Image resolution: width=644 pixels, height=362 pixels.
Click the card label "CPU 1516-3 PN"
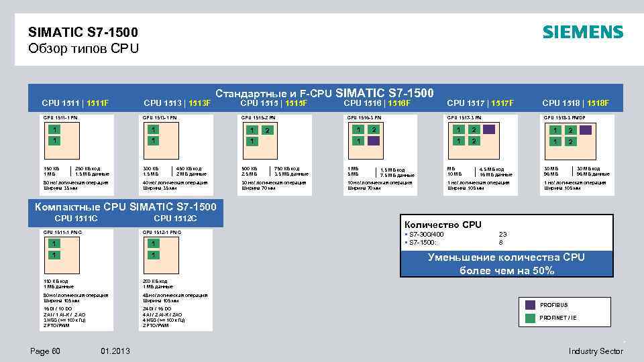pyautogui.click(x=364, y=118)
